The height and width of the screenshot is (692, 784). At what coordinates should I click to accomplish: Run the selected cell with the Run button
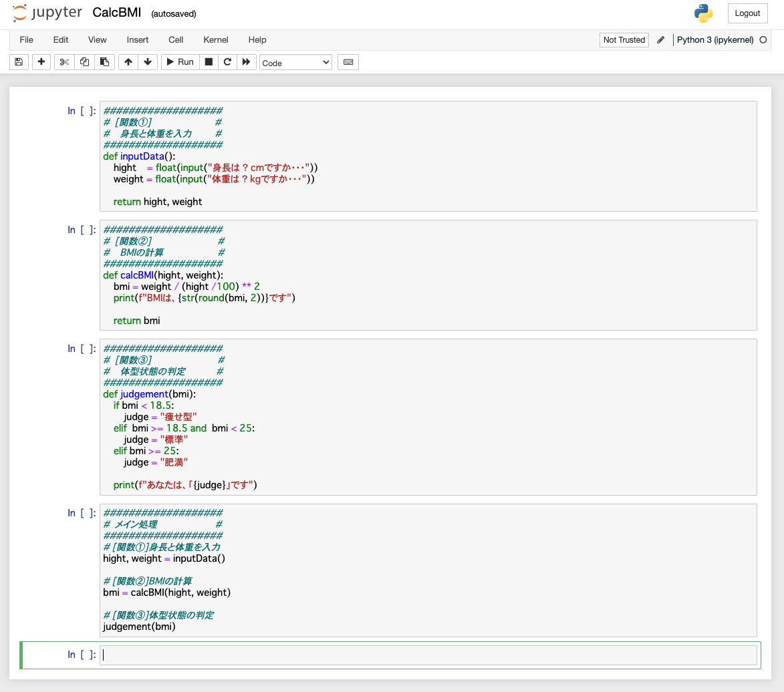179,61
